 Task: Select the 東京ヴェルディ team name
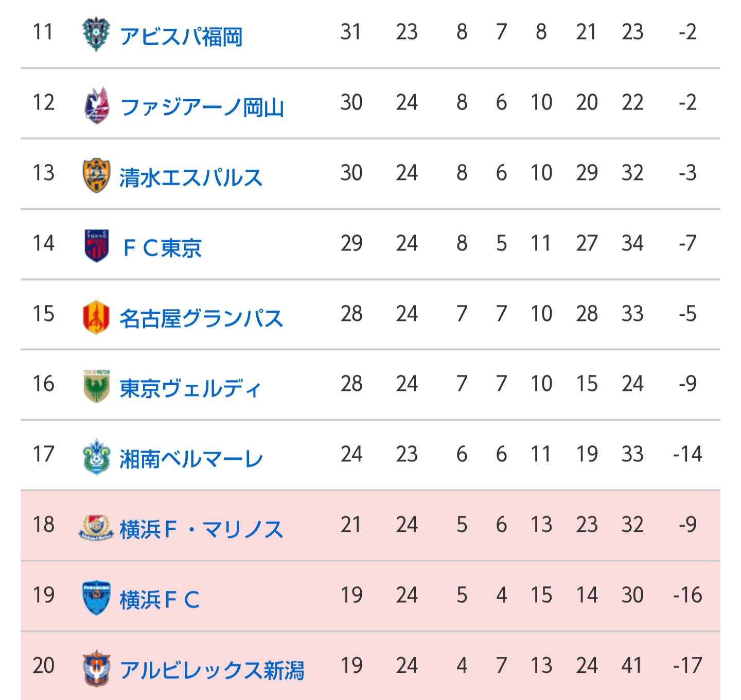(190, 389)
